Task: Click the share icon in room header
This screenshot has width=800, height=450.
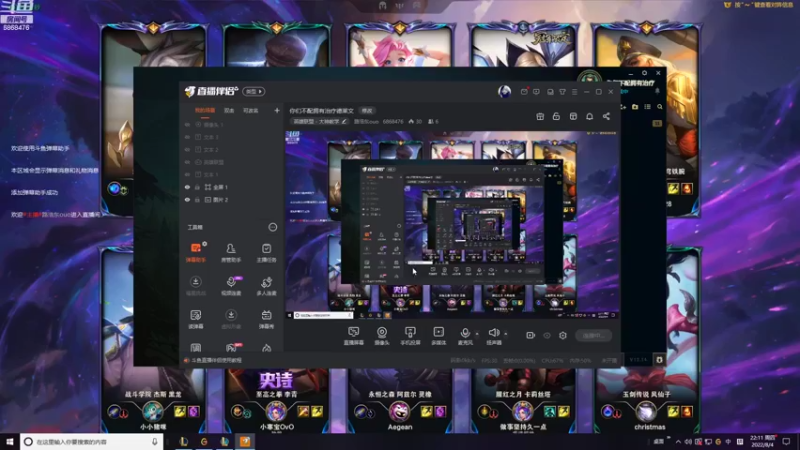Action: pos(606,116)
